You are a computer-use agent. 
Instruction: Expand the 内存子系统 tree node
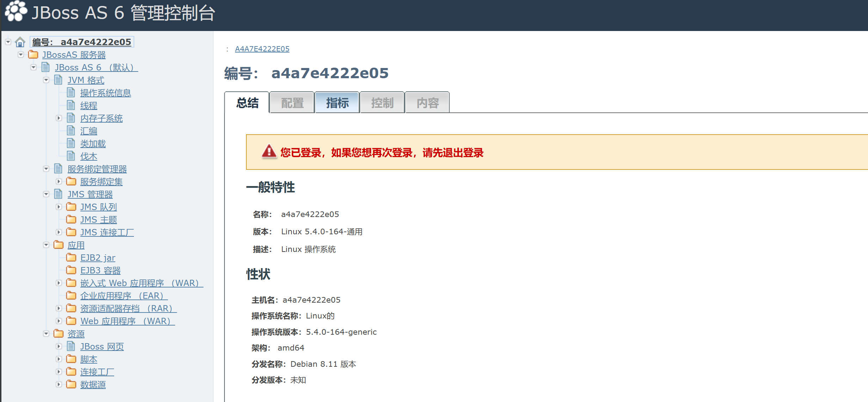(59, 118)
